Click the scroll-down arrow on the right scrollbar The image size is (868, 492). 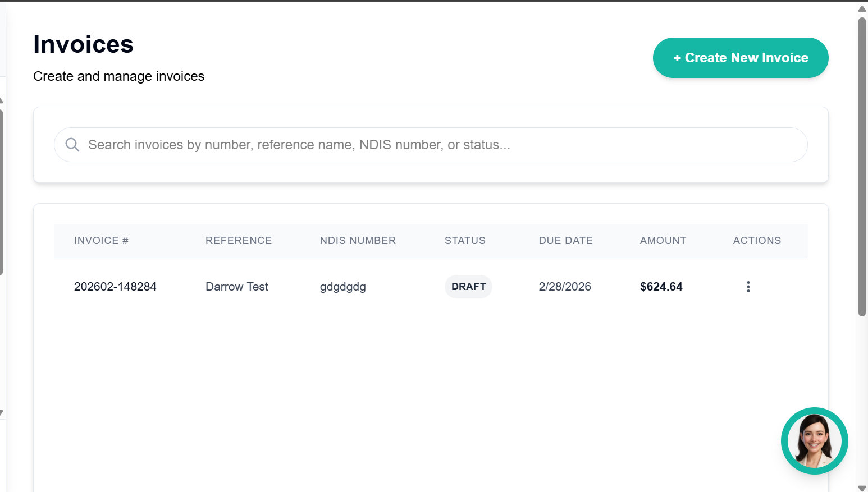click(862, 487)
